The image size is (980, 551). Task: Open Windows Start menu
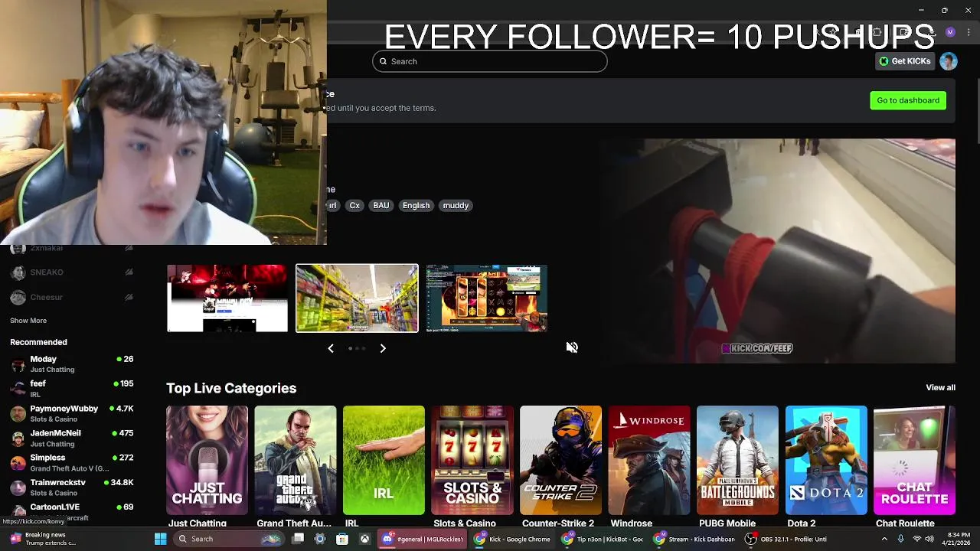point(160,539)
